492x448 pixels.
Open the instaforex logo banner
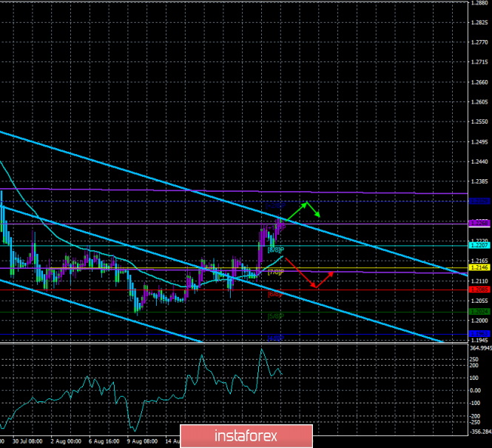tap(246, 436)
